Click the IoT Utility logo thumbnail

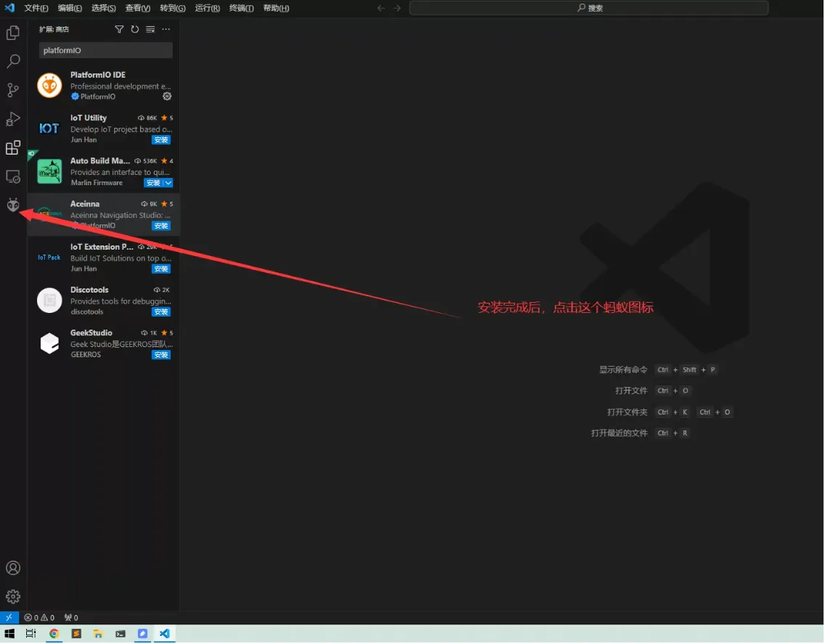click(x=49, y=129)
